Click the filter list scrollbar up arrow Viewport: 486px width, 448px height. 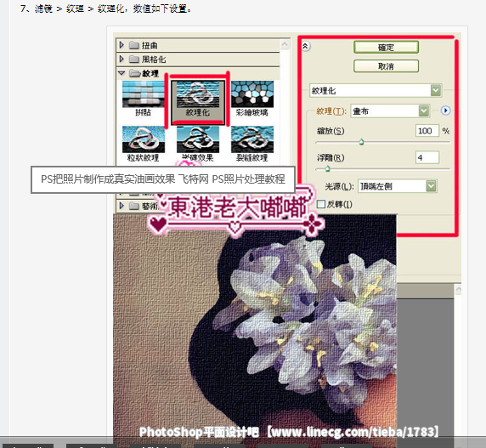point(285,44)
